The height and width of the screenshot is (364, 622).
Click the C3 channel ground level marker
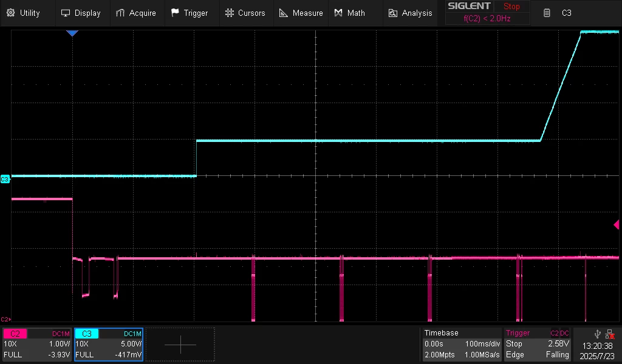tap(5, 180)
